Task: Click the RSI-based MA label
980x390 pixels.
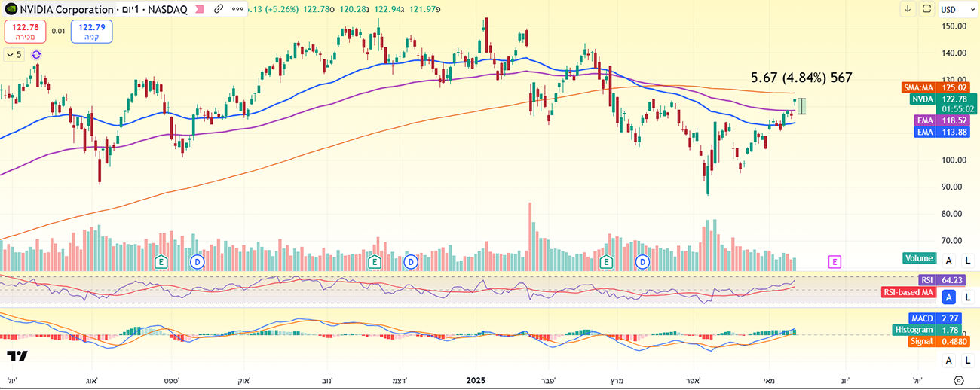Action: coord(908,292)
